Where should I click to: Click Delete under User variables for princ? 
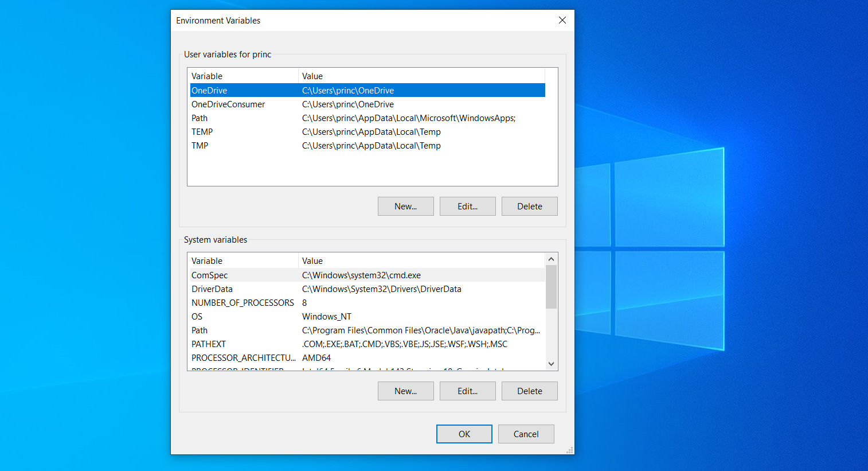530,207
